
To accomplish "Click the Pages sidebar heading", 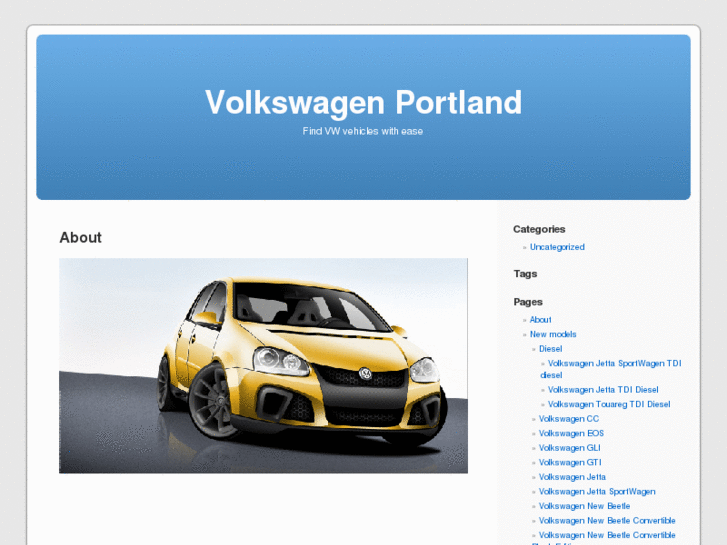I will coord(528,302).
